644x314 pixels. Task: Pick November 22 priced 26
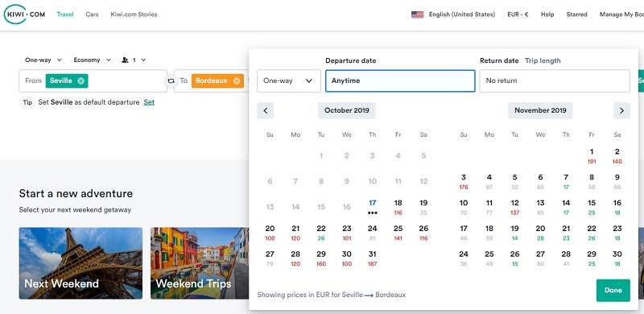(592, 233)
